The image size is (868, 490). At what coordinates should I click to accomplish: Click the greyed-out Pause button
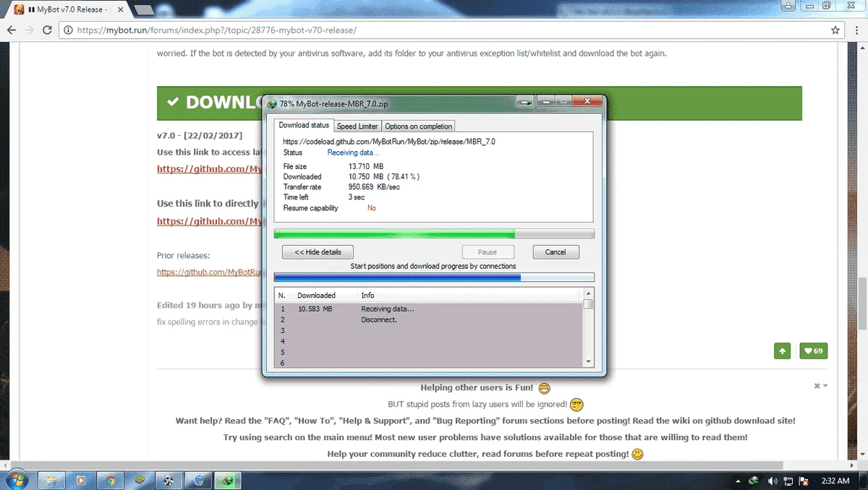488,252
